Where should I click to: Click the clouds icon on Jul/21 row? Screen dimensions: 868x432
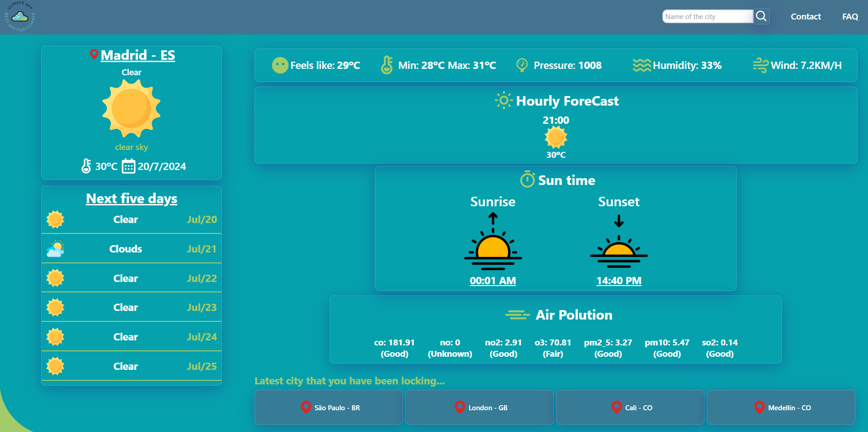click(x=55, y=248)
